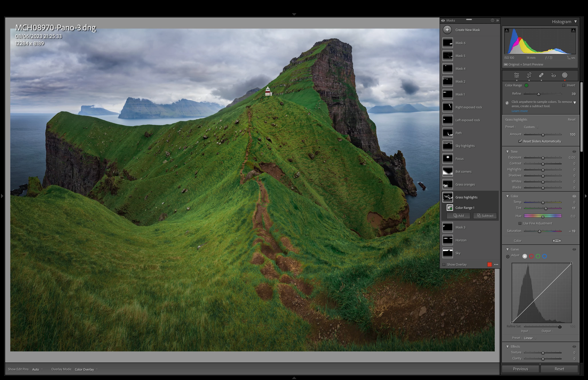The height and width of the screenshot is (380, 588).
Task: Collapse the Curve panel triangle
Action: click(x=507, y=249)
